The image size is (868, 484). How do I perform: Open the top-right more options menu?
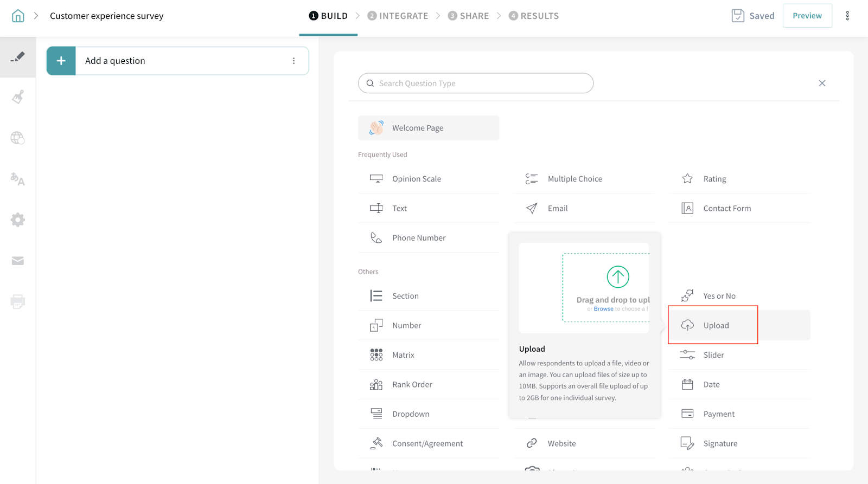click(x=847, y=16)
